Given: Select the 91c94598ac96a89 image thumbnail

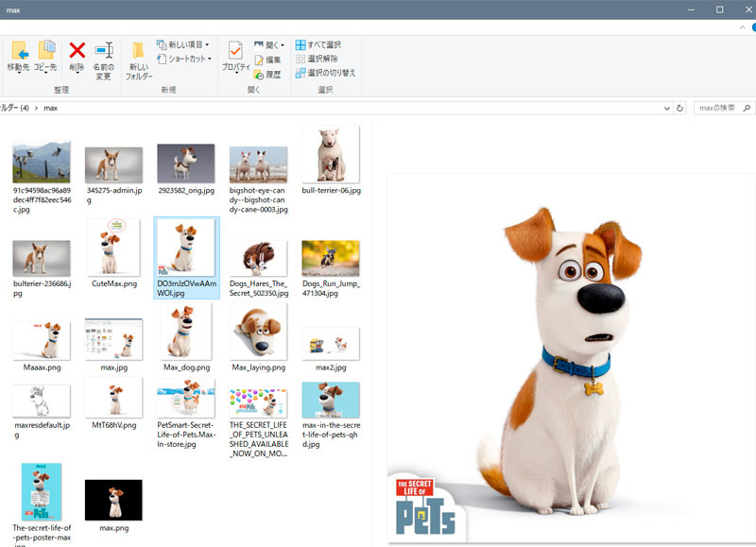Looking at the screenshot, I should coord(42,162).
